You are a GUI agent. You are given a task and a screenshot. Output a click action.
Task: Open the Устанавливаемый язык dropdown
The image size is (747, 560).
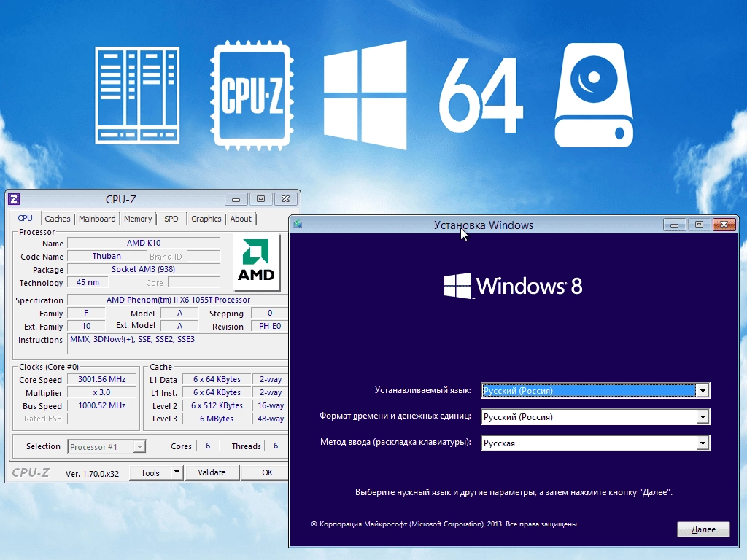tap(595, 391)
